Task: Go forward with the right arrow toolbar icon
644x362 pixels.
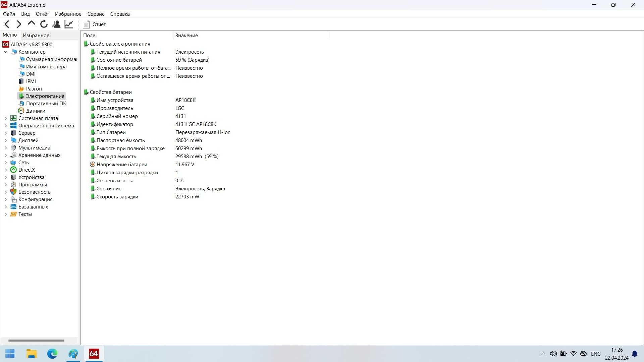Action: pyautogui.click(x=19, y=24)
